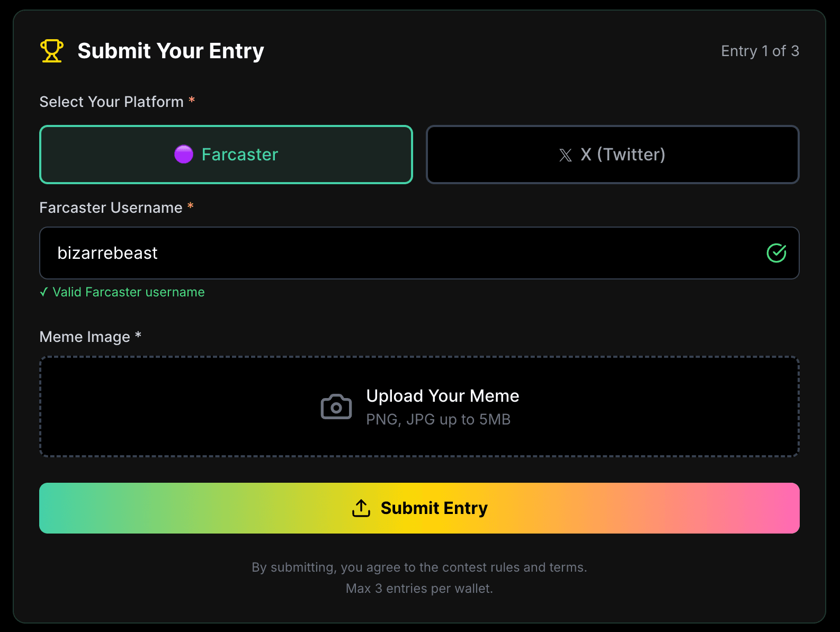
Task: Click the camera icon in upload area
Action: [336, 407]
